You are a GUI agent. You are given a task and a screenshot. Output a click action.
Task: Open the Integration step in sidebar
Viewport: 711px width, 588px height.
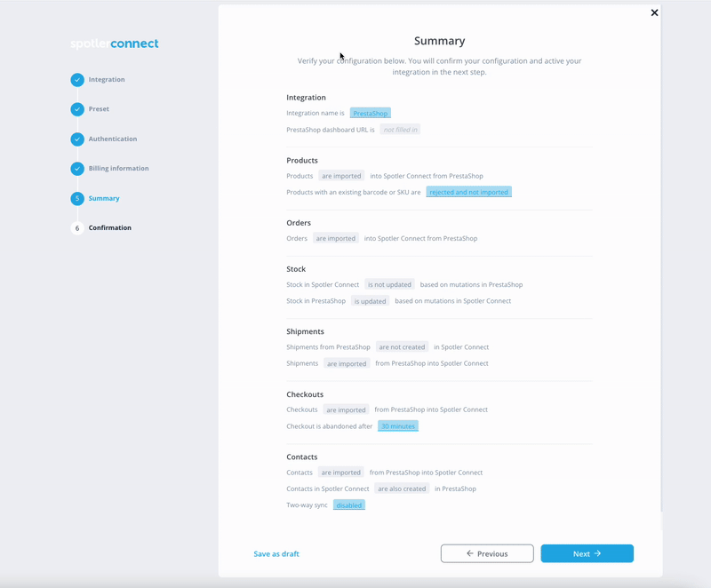pyautogui.click(x=107, y=79)
